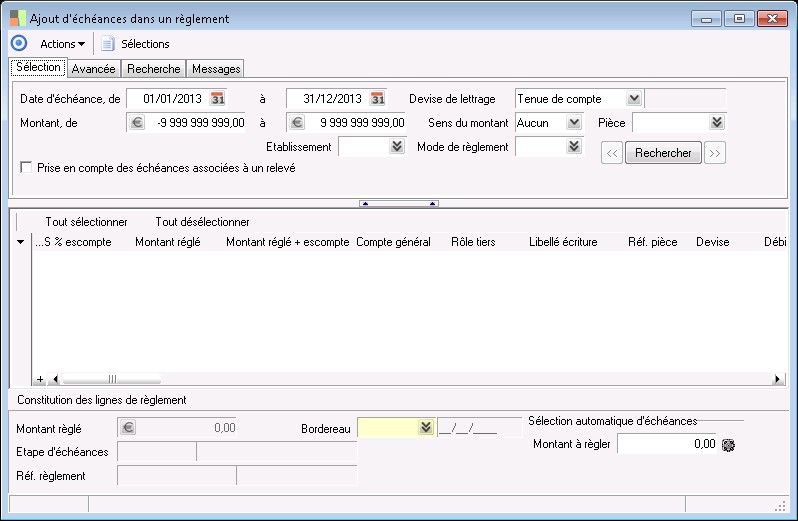Open the calendar for the end due date
Screen dimensions: 798x521
point(377,98)
